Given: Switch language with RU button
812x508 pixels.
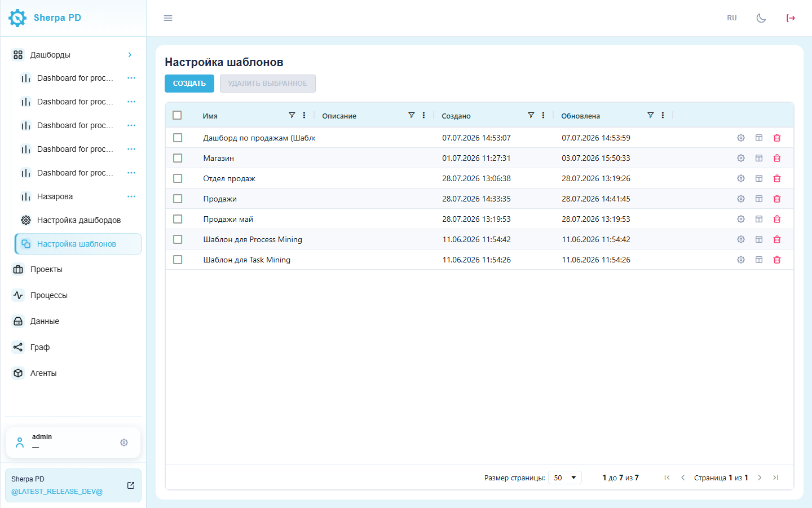Looking at the screenshot, I should pos(732,18).
